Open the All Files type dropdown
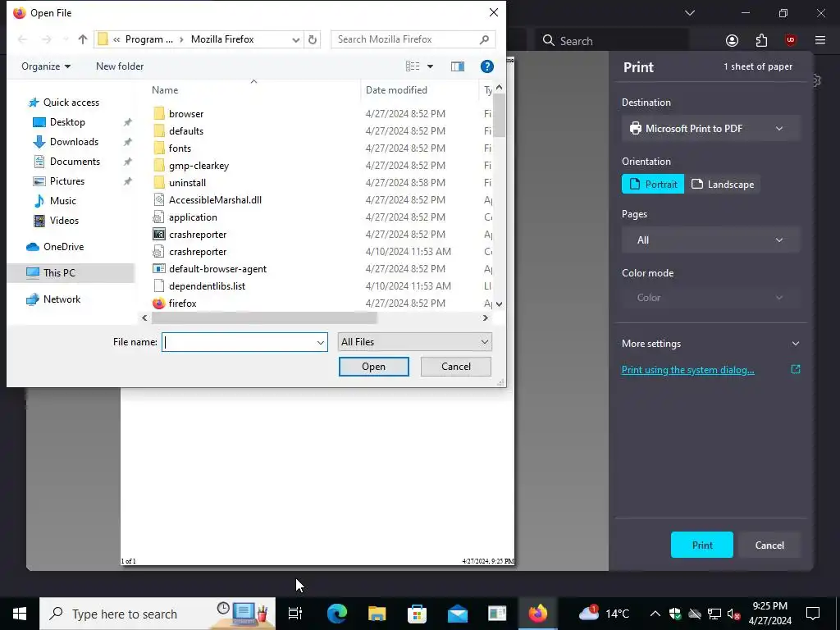The height and width of the screenshot is (630, 840). [x=414, y=342]
